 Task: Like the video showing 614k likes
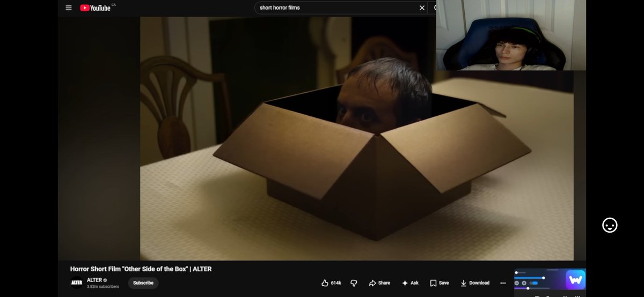click(x=332, y=283)
